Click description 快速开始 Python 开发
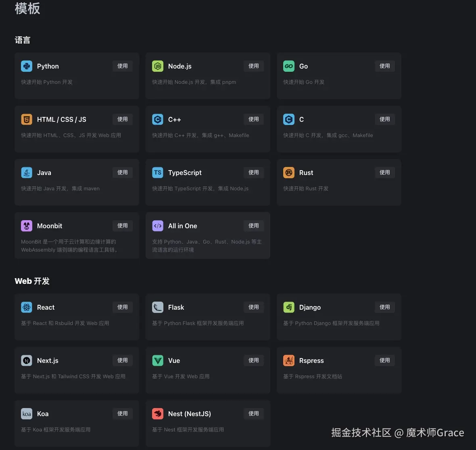Screen dimensions: 476x450 [47, 82]
